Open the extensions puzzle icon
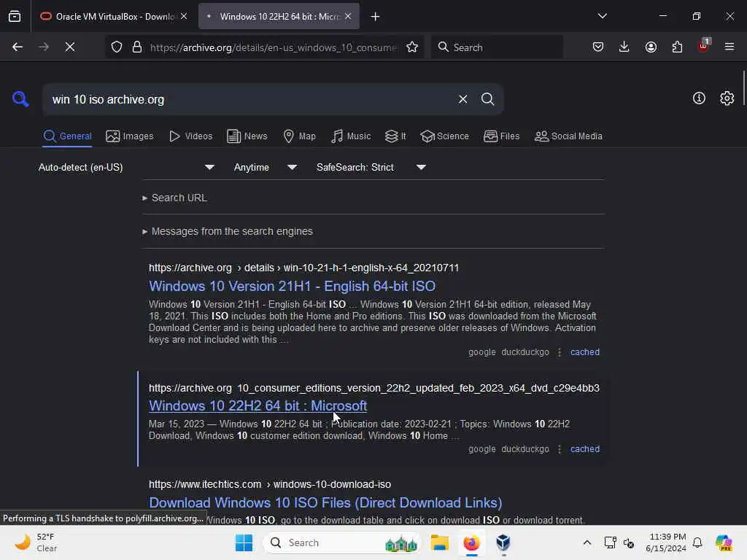Image resolution: width=747 pixels, height=560 pixels. pyautogui.click(x=677, y=47)
